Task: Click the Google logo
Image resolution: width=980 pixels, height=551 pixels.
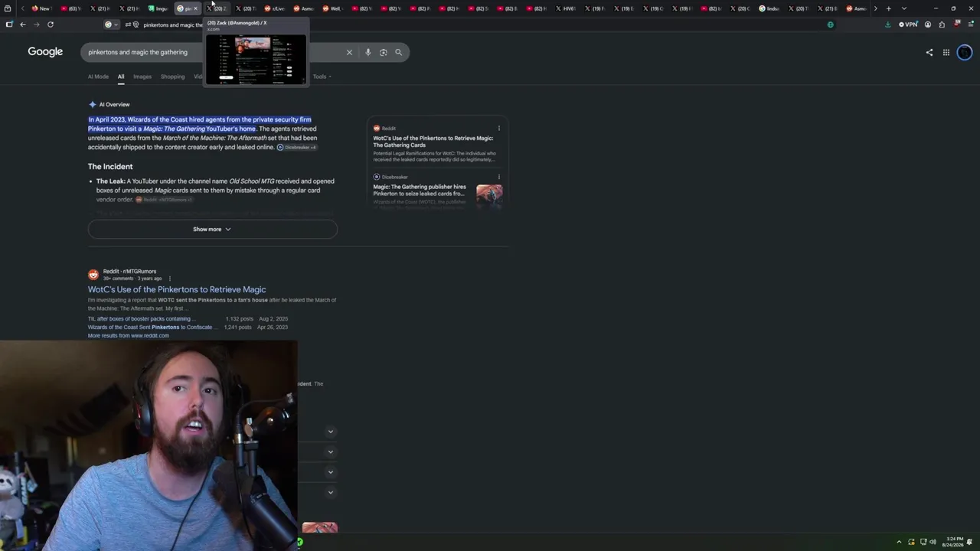Action: 45,52
